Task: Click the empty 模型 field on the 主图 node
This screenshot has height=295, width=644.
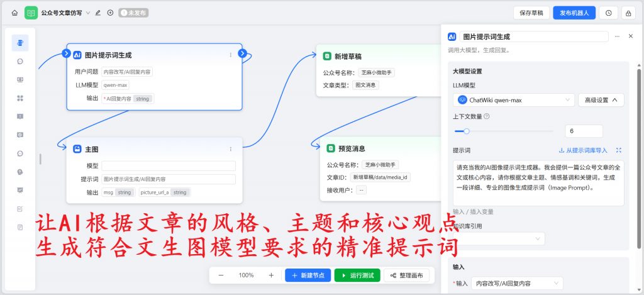Action: coord(169,166)
